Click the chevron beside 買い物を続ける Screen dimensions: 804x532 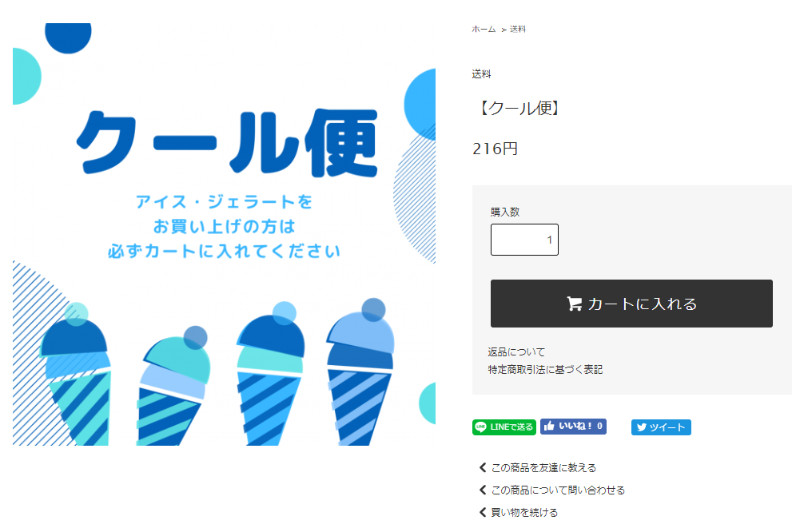click(x=483, y=512)
